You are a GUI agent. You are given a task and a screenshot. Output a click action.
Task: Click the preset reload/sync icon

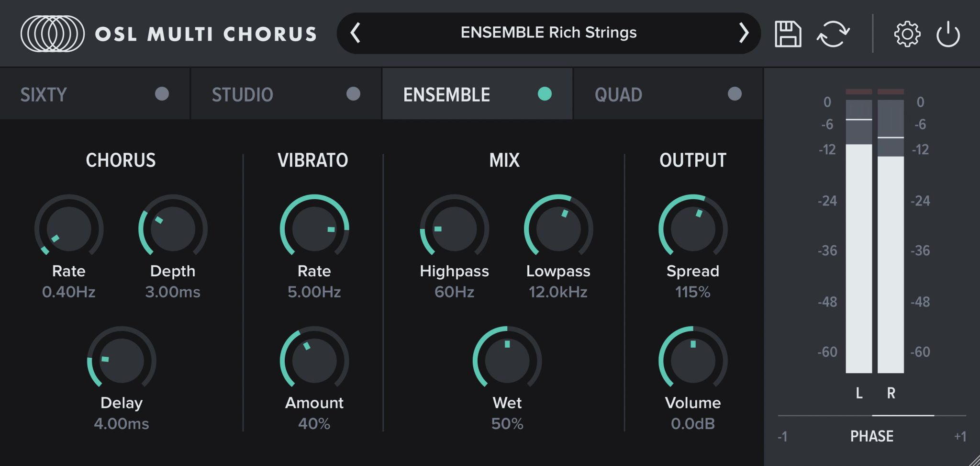834,33
